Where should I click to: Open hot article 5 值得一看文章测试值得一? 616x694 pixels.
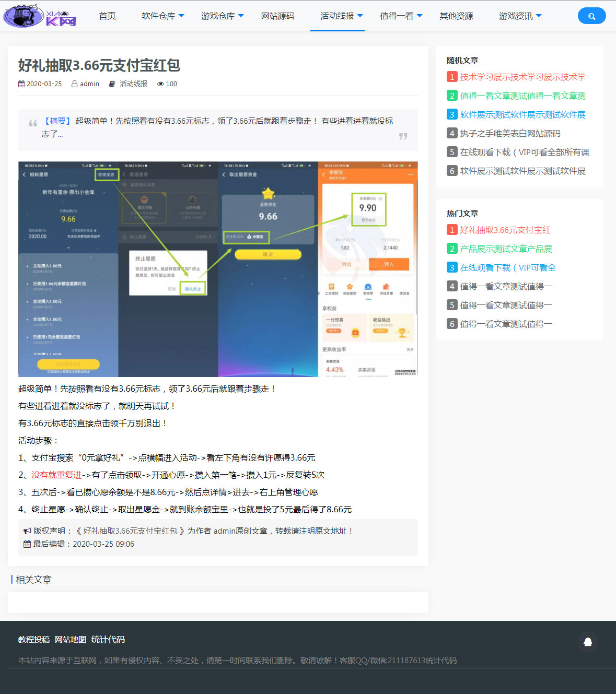coord(506,305)
